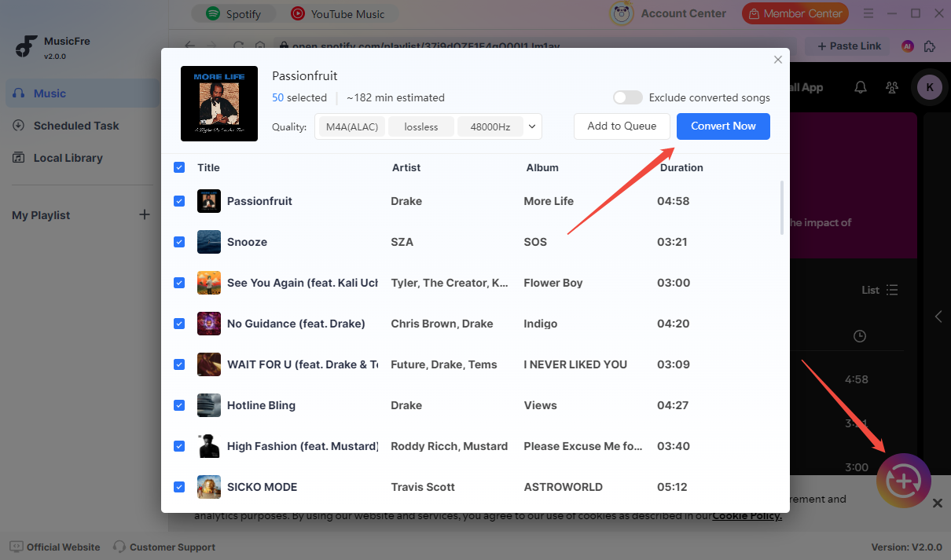Uncheck the WAIT FOR U checkbox
Screen dimensions: 951x560
(179, 364)
